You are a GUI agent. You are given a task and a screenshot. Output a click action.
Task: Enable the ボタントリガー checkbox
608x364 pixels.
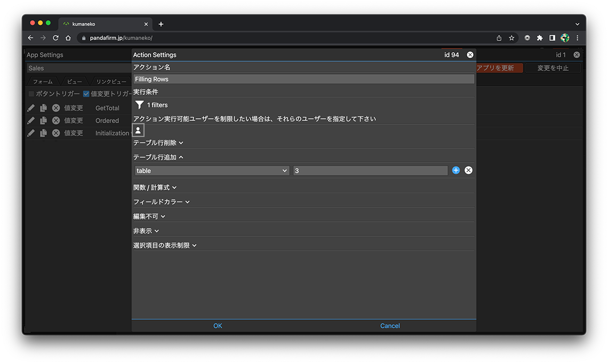(31, 94)
